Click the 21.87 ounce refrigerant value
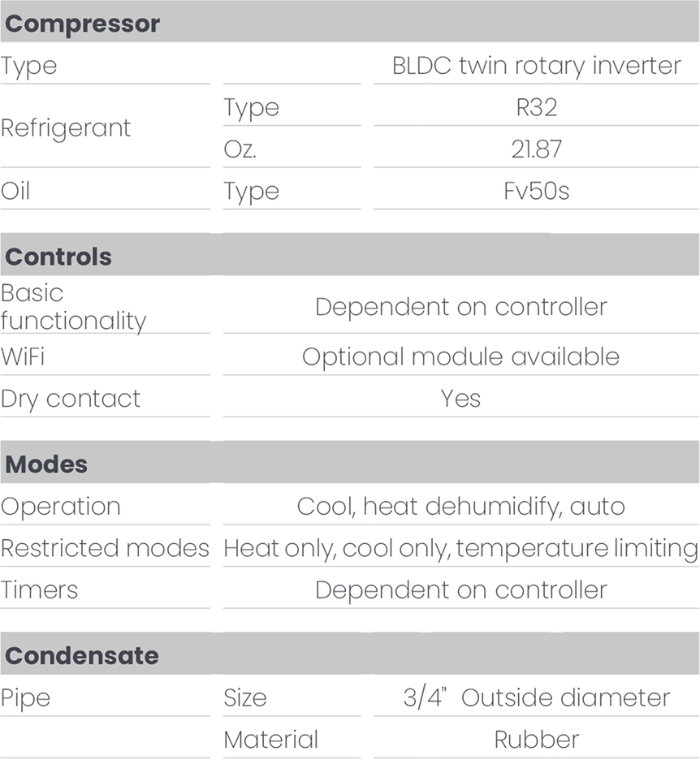Screen dimensions: 700x777 point(537,149)
